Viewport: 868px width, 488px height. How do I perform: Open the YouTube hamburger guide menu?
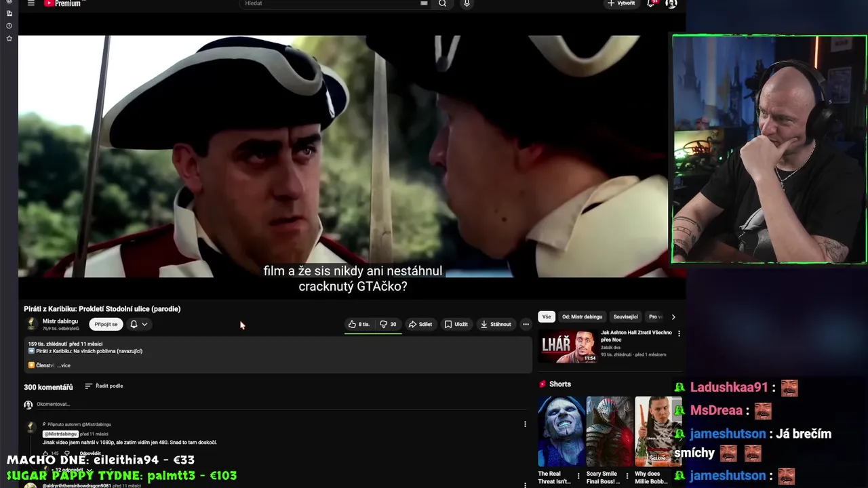pyautogui.click(x=31, y=3)
